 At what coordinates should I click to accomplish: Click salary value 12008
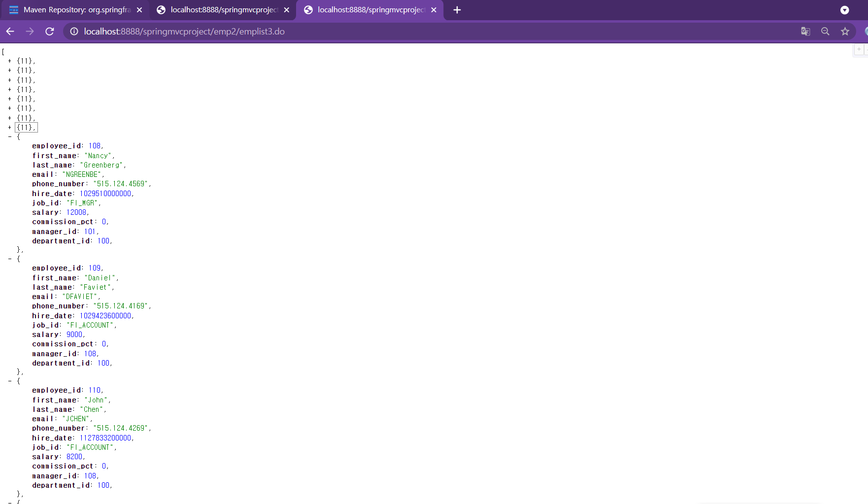[76, 212]
